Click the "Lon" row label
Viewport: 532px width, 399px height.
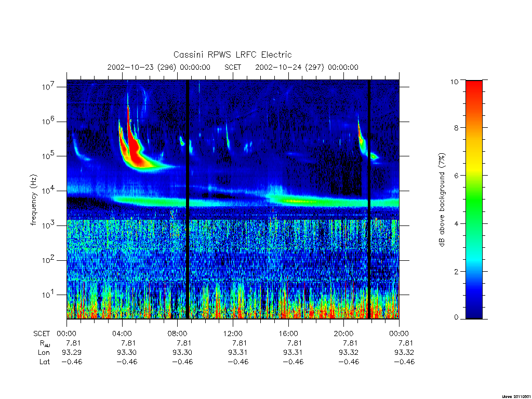pos(44,353)
